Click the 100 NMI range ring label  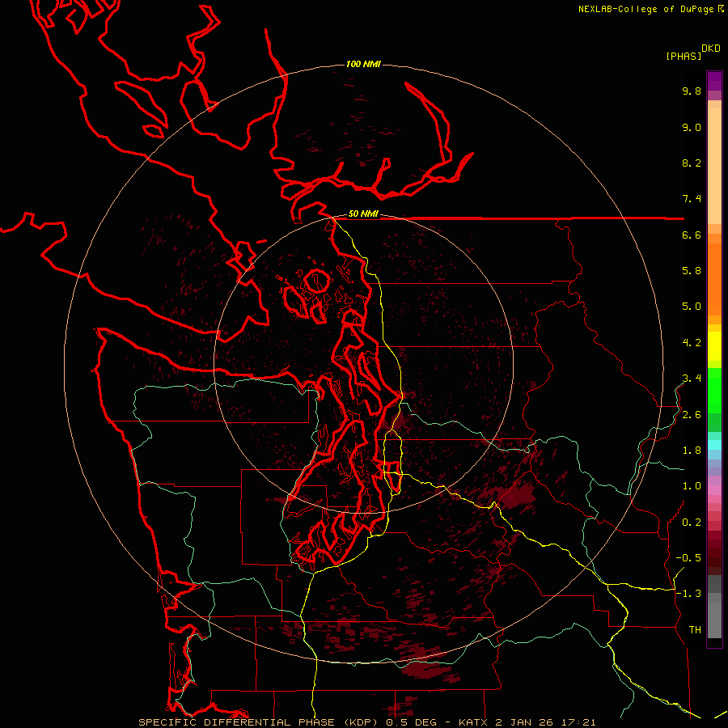(x=363, y=64)
